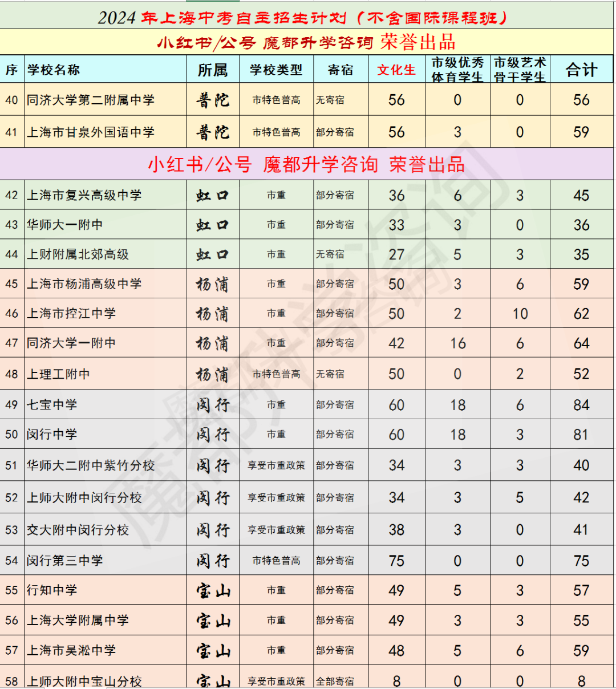Image resolution: width=616 pixels, height=689 pixels.
Task: Click 文化生 value '38' for 交大附中闵行分校
Action: pyautogui.click(x=396, y=530)
